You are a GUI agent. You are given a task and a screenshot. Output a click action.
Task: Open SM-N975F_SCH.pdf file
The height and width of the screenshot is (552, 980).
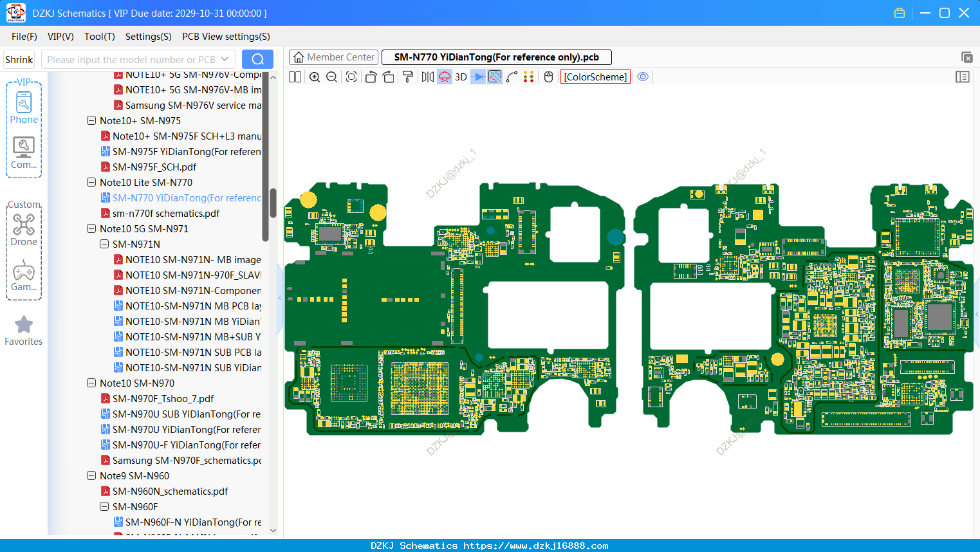pos(154,167)
